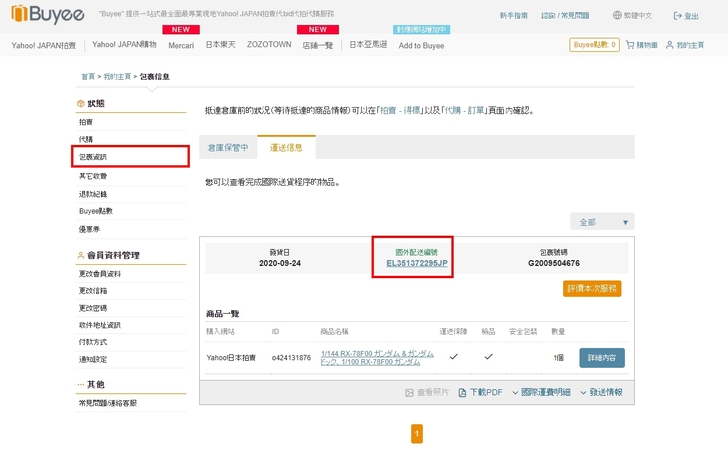
Task: Click the Buyee點數 points badge
Action: pos(595,45)
